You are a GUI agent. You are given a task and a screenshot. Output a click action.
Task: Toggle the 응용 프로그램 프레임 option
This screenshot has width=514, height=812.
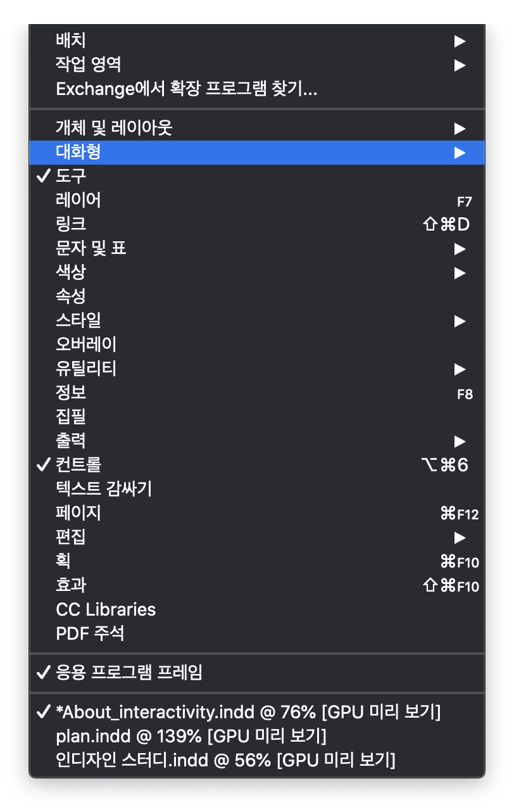point(257,673)
